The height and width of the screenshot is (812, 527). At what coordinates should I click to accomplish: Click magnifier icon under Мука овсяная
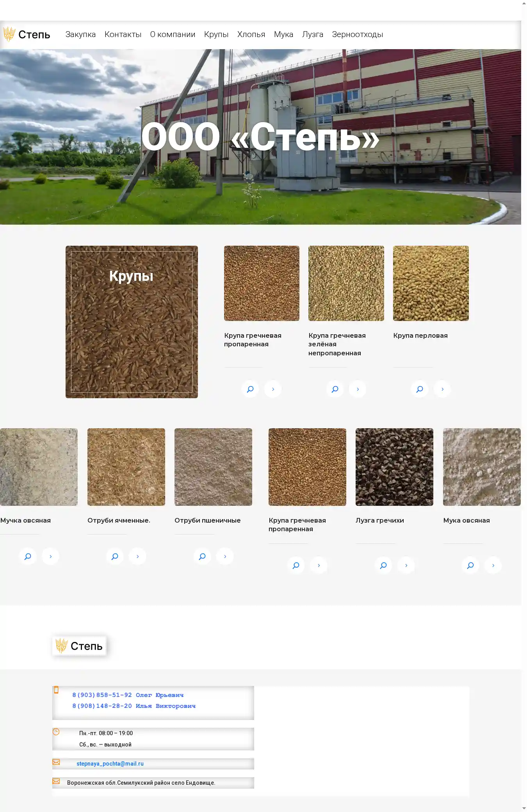[x=470, y=566]
